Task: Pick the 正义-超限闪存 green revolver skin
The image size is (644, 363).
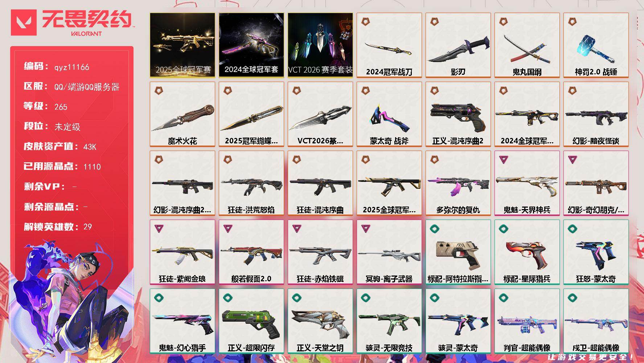Action: click(x=251, y=321)
